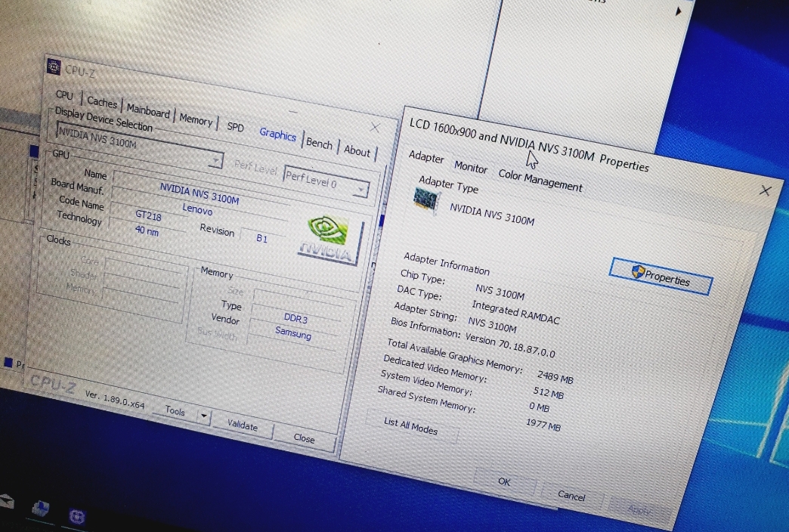Open the Color Management tab

click(x=540, y=180)
